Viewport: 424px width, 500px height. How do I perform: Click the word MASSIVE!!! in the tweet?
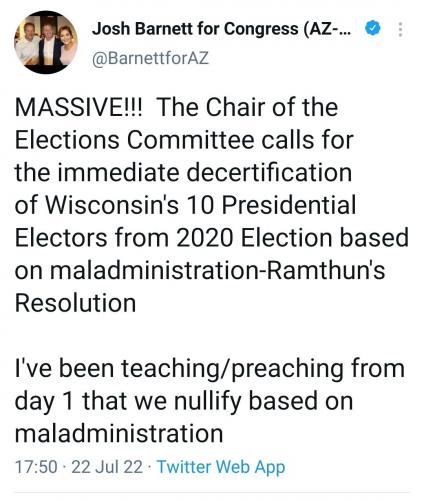(x=79, y=107)
